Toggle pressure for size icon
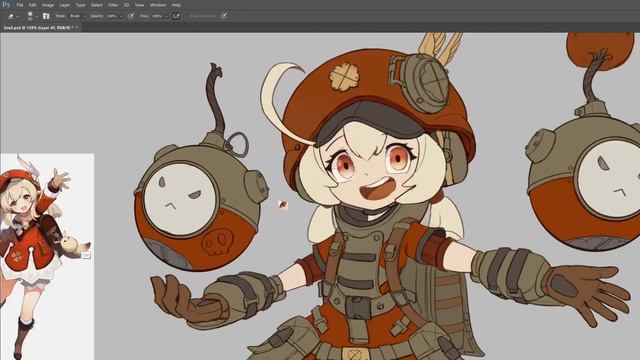This screenshot has width=640, height=360. click(224, 16)
